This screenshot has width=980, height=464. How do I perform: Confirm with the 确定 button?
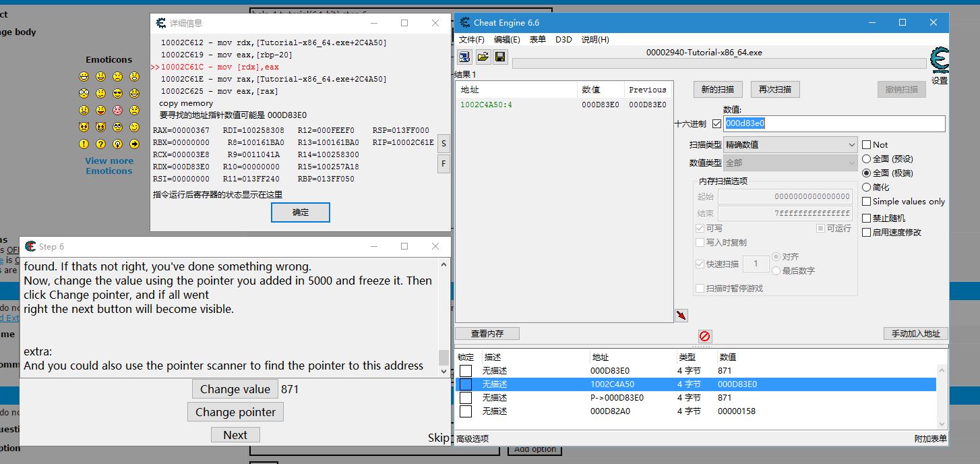(301, 212)
